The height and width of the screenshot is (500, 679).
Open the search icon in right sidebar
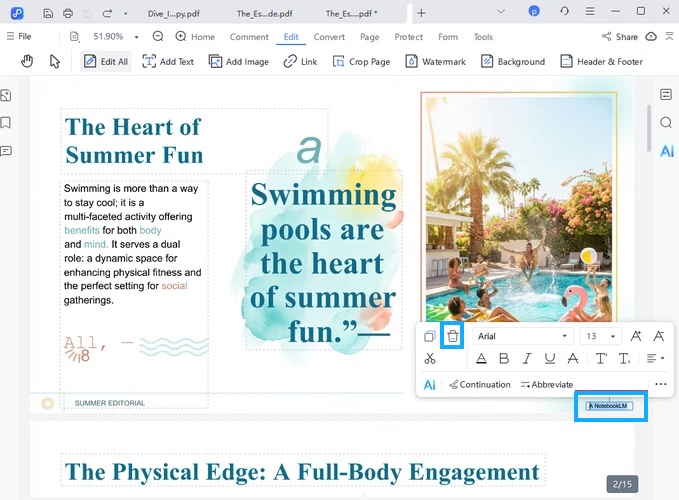tap(666, 123)
